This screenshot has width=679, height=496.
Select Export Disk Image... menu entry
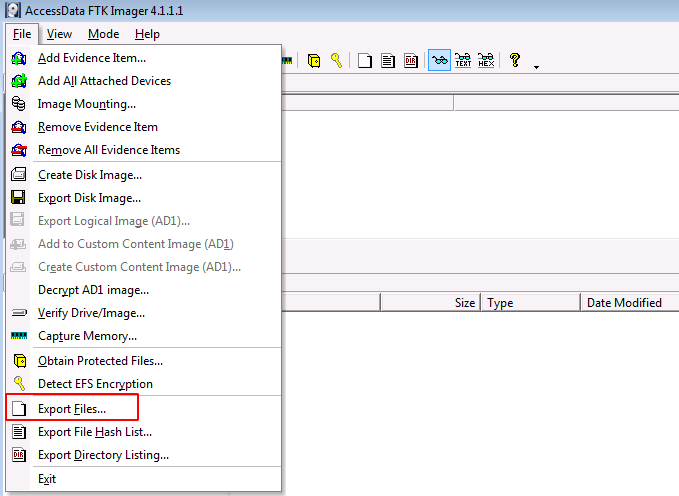point(144,198)
